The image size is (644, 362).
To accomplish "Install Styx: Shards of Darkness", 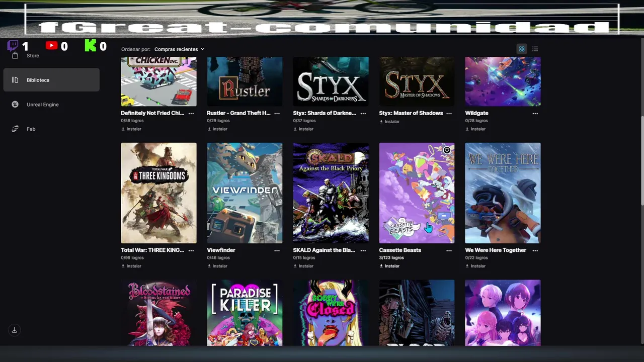I will point(303,129).
